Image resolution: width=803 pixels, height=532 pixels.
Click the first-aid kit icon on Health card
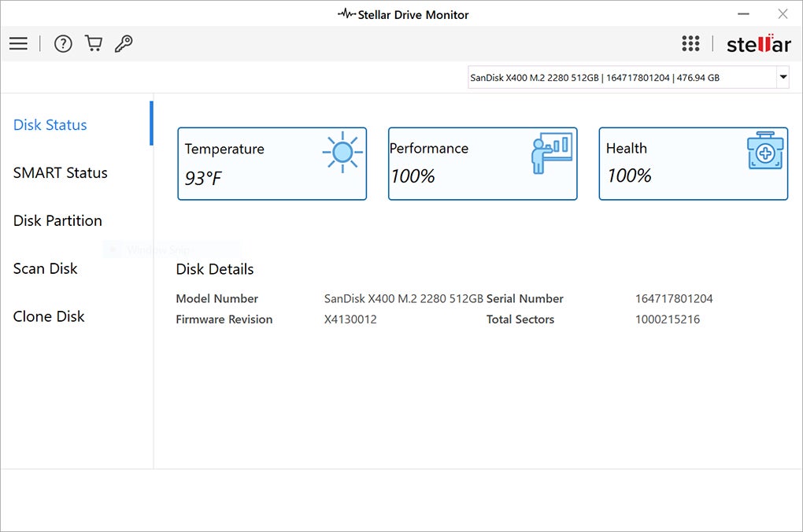click(x=765, y=151)
